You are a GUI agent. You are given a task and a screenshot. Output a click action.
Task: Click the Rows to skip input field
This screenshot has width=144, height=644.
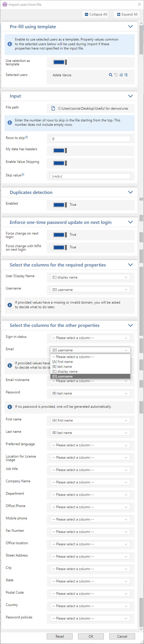90,139
